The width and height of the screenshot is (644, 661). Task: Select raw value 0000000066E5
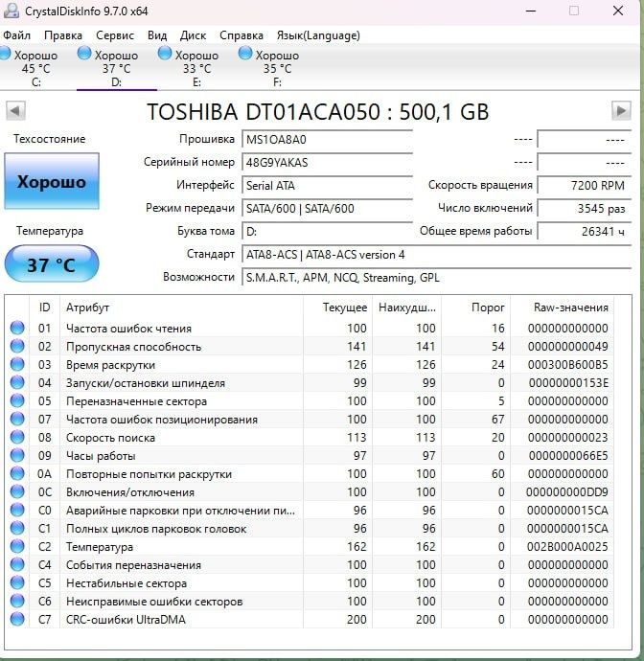(x=568, y=456)
